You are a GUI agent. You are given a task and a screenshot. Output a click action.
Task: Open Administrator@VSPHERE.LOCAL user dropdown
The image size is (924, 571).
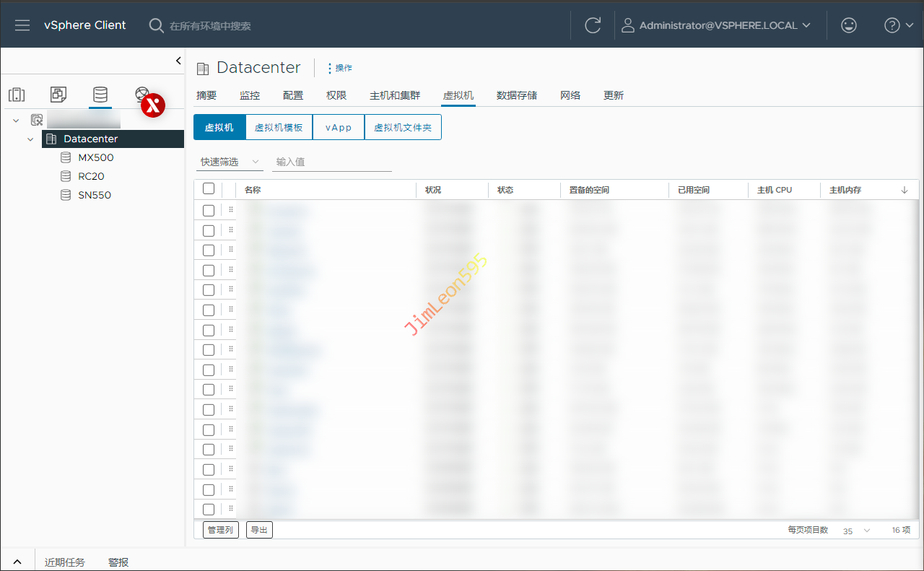pyautogui.click(x=716, y=25)
